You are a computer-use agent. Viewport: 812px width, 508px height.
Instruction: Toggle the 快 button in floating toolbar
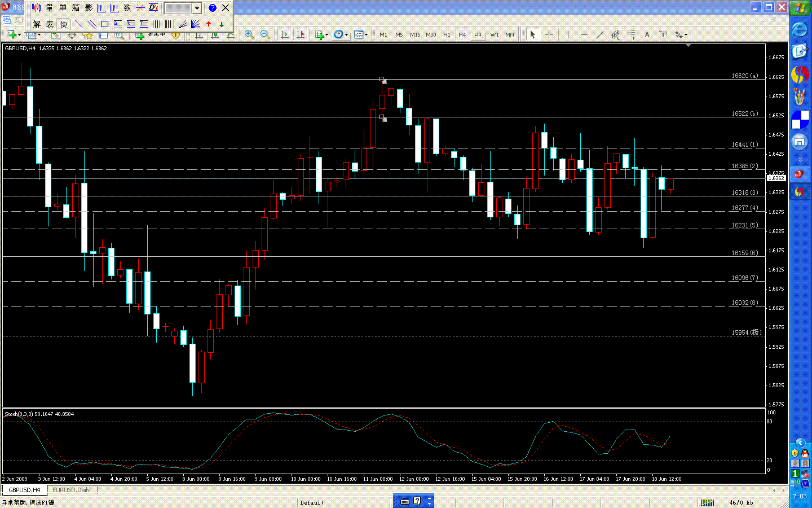[63, 24]
